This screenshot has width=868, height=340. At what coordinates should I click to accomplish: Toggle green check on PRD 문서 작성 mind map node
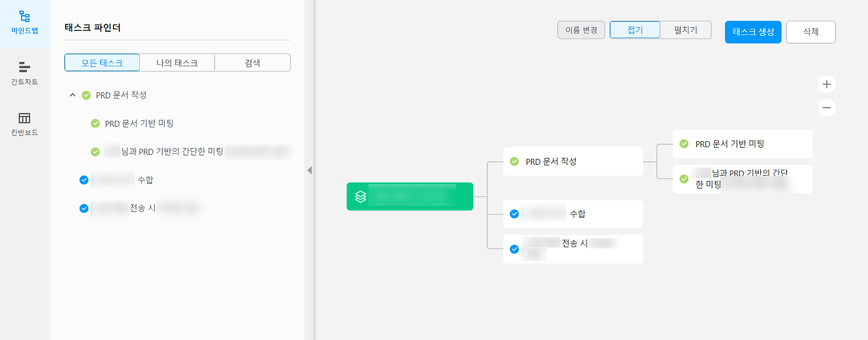coord(514,162)
